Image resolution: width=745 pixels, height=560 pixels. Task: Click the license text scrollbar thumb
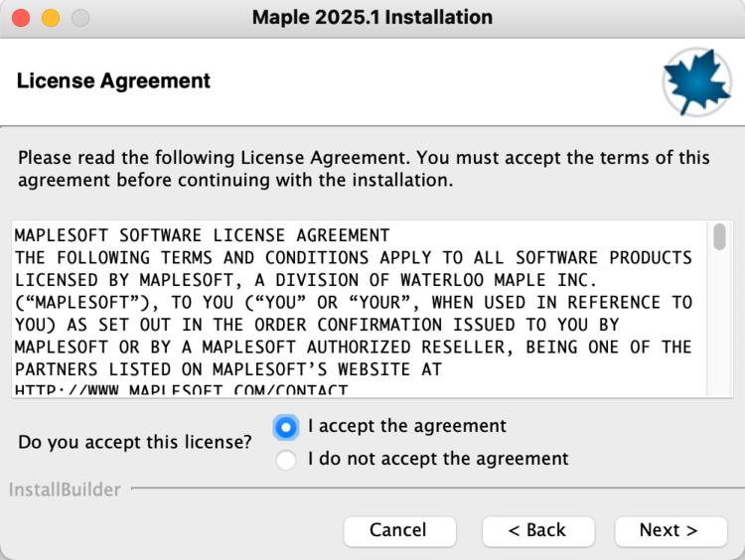719,236
